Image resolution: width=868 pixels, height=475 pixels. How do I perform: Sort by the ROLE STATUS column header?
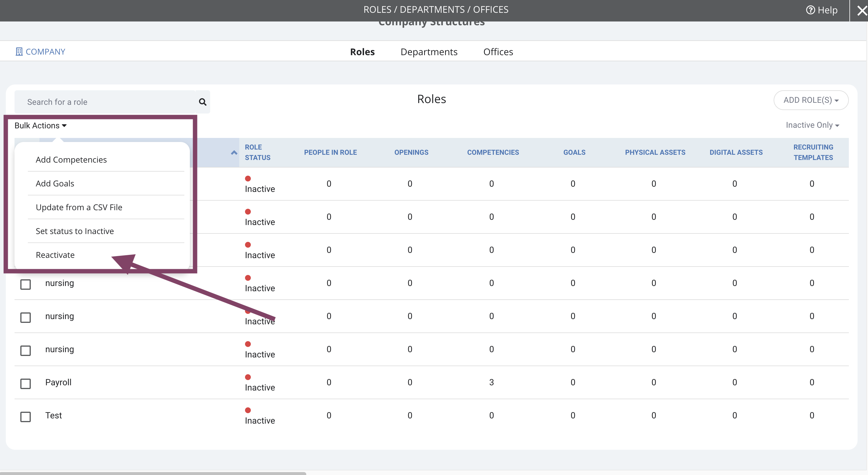pos(257,152)
